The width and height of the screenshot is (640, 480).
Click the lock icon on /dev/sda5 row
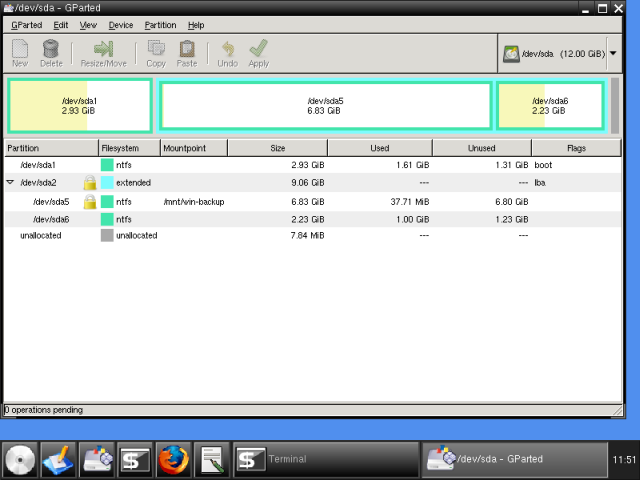[90, 202]
